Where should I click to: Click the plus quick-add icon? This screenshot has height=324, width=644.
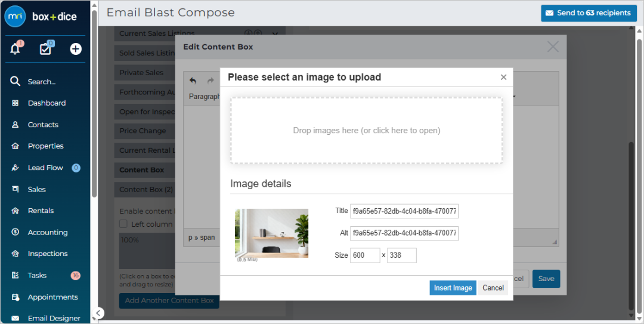click(x=76, y=49)
